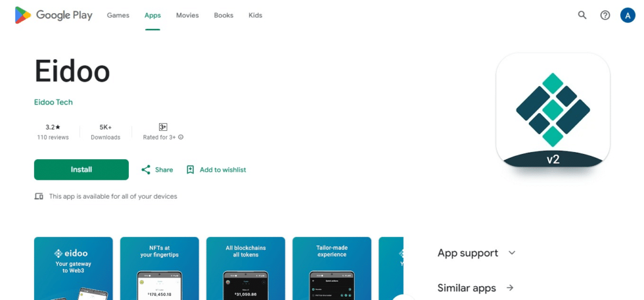644x300 pixels.
Task: Click the Google Play logo
Action: tap(54, 15)
